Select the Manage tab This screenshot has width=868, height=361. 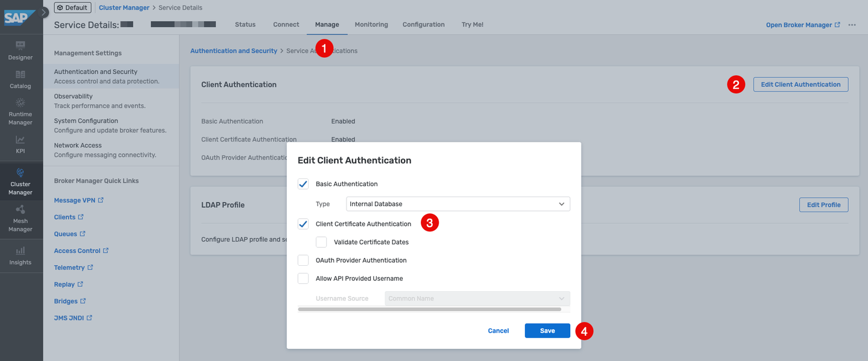tap(327, 25)
